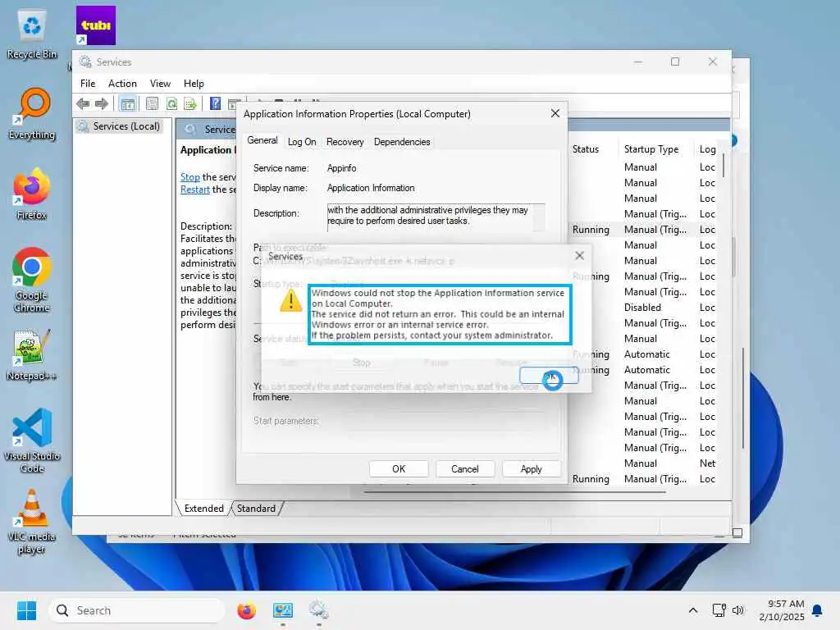The width and height of the screenshot is (840, 630).
Task: Open Notepad++ desktop shortcut
Action: [x=32, y=354]
